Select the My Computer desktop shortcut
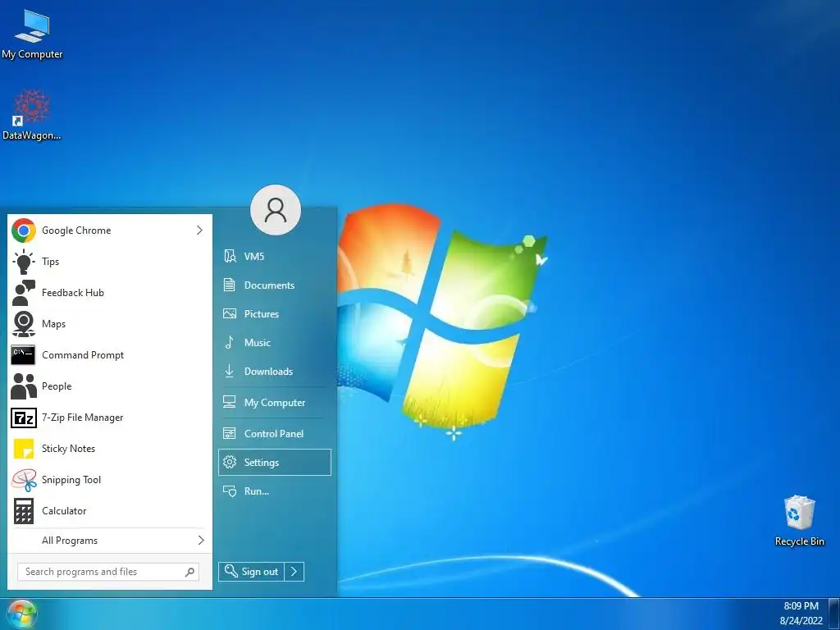 [32, 34]
